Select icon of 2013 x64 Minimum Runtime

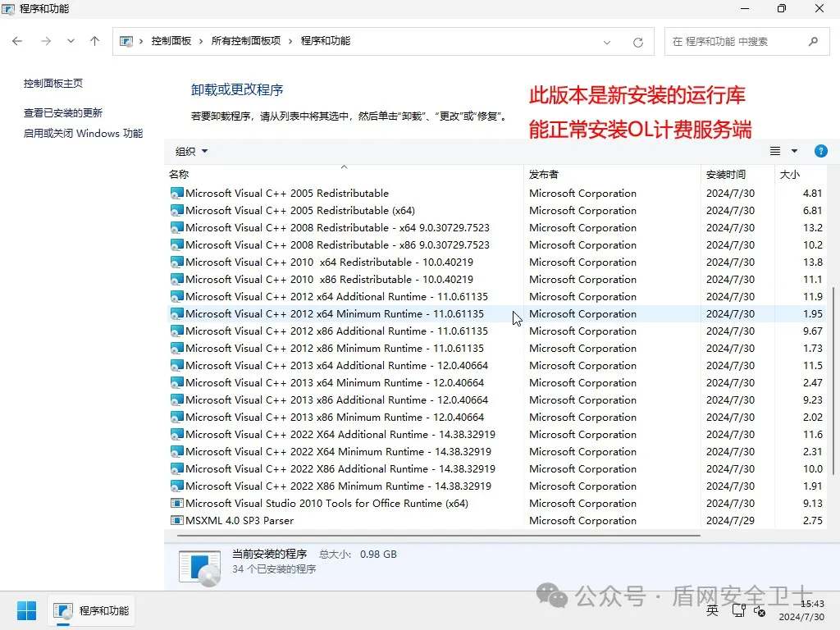pos(177,382)
